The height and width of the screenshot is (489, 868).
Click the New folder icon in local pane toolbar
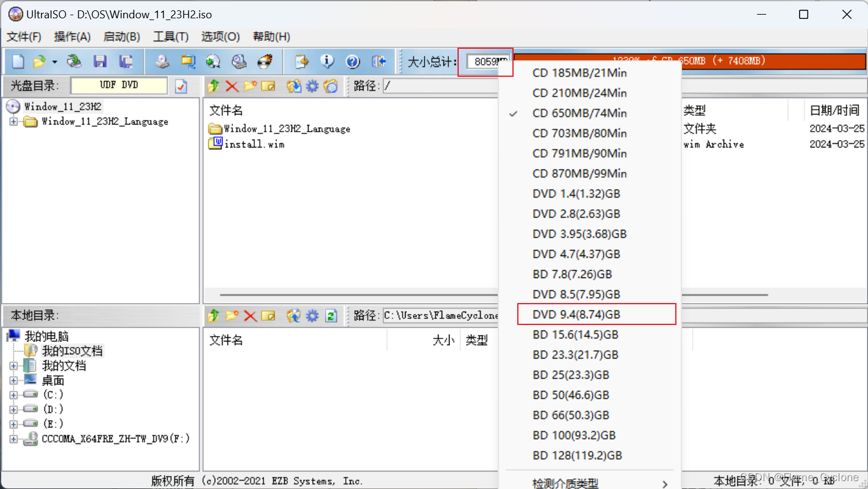click(232, 316)
